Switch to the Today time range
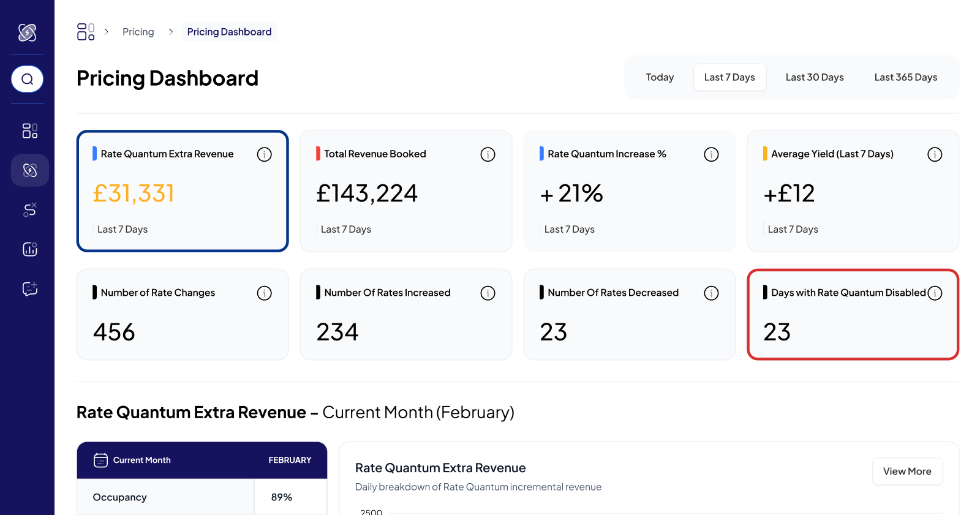 (660, 77)
